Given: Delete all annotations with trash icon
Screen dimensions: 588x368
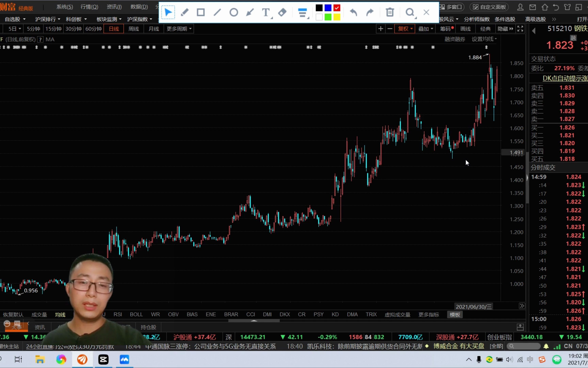Looking at the screenshot, I should pyautogui.click(x=390, y=12).
